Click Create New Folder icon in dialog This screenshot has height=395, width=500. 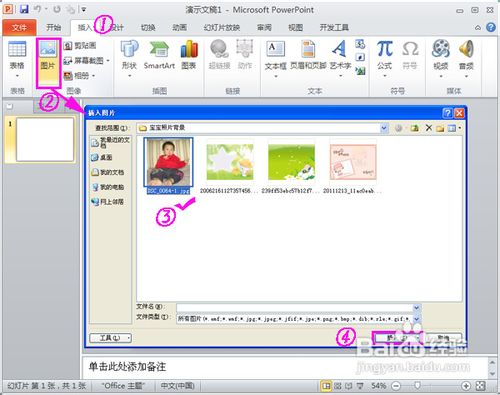(440, 128)
